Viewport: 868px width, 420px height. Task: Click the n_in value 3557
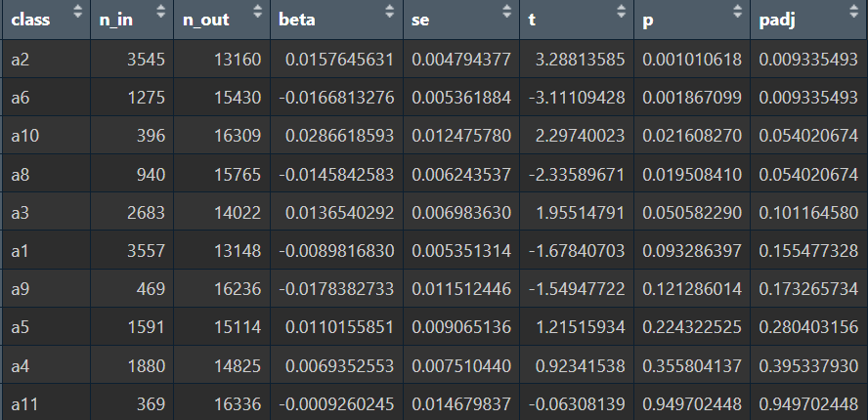[x=145, y=251]
